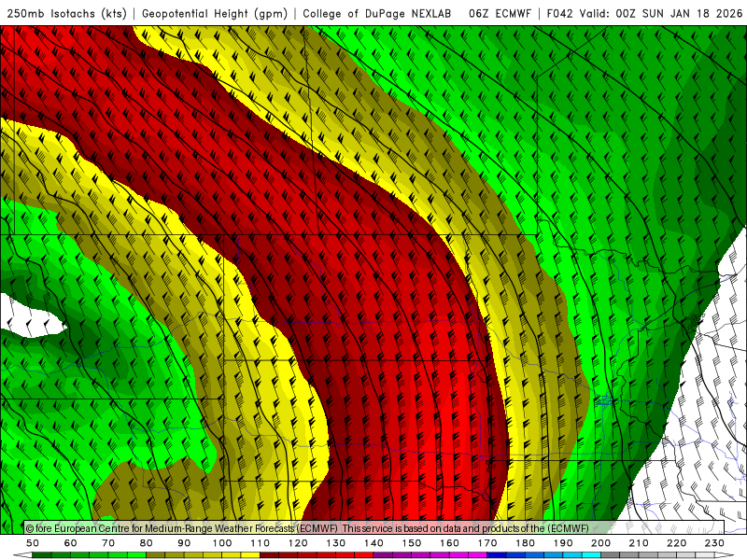Click the '140' color scale label

373,543
